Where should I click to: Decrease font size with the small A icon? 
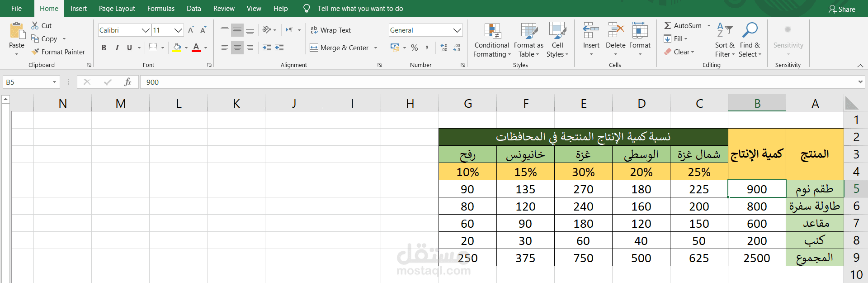point(203,30)
